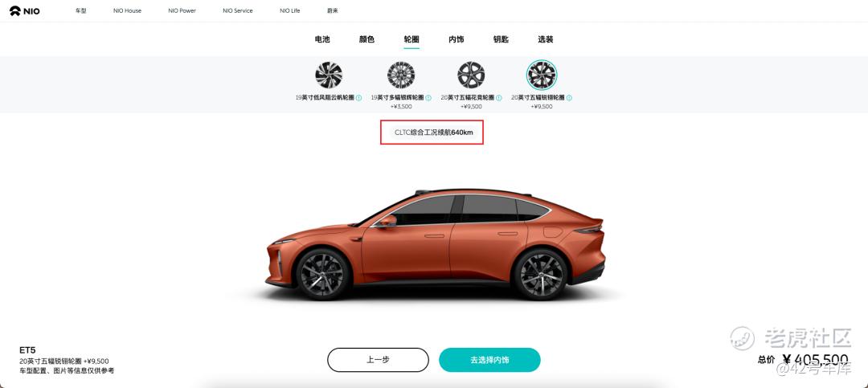The width and height of the screenshot is (868, 388).
Task: Click the NIO logo in header
Action: pos(24,10)
